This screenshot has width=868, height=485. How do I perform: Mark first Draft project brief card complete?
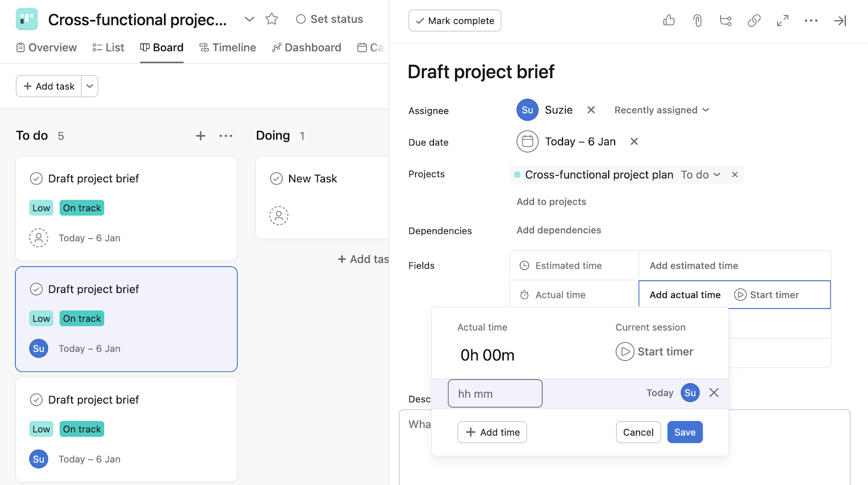(x=36, y=178)
